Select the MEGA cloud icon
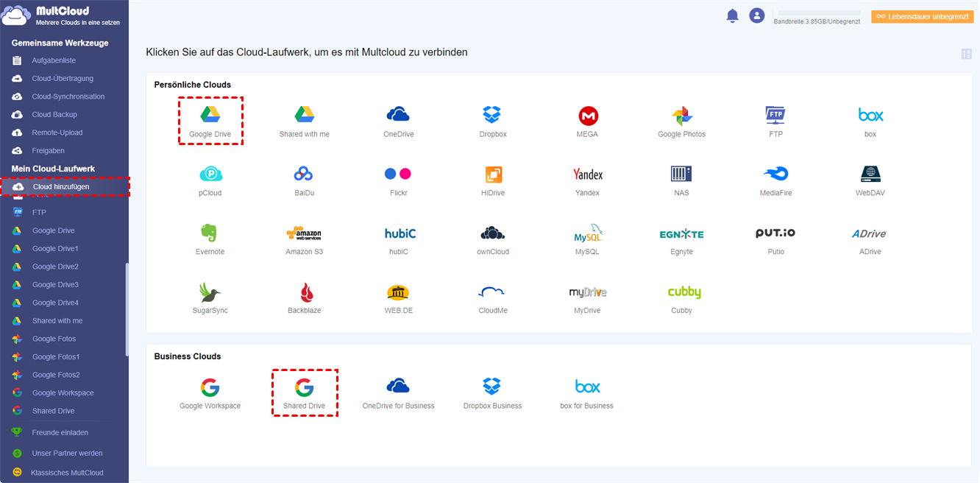The width and height of the screenshot is (980, 483). point(587,116)
